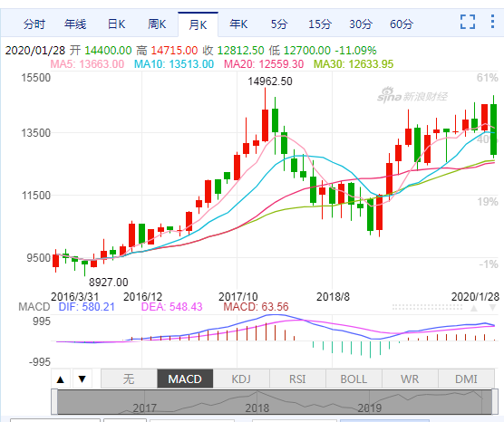Select the 日K candlestick tab
The image size is (504, 422).
point(116,24)
